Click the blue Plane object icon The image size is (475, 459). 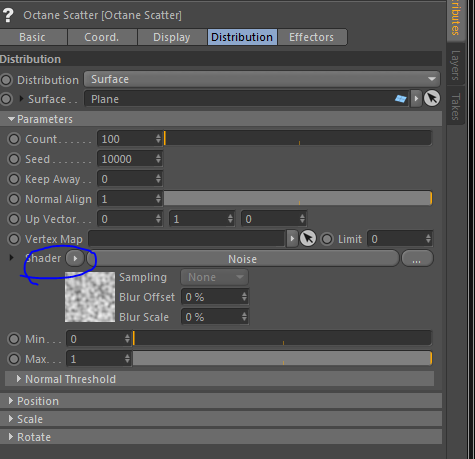point(401,99)
